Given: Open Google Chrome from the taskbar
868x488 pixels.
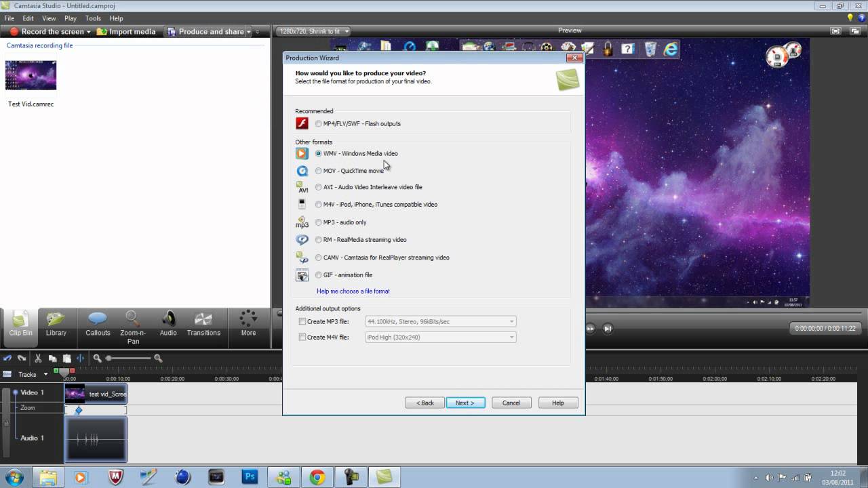Looking at the screenshot, I should click(317, 477).
